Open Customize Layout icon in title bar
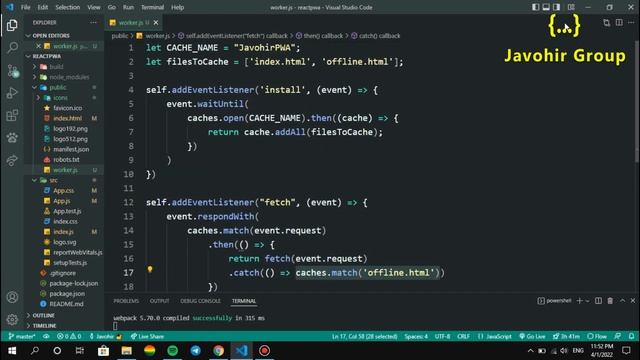 click(571, 7)
